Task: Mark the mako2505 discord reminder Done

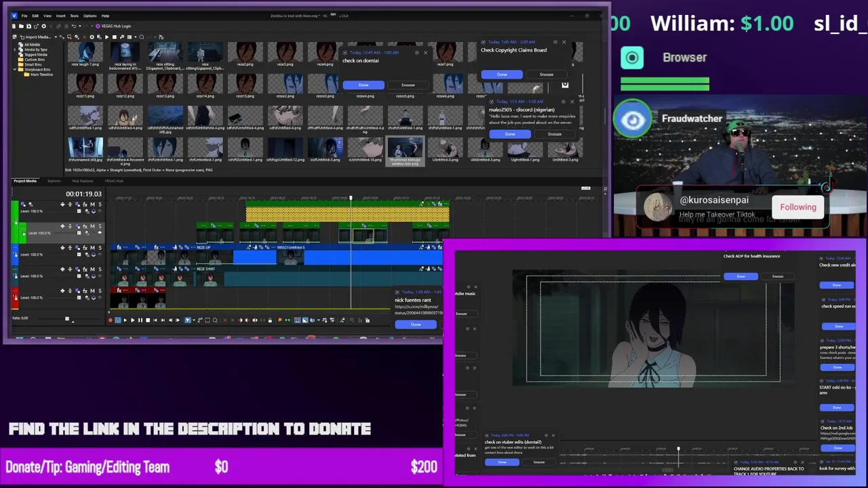Action: tap(510, 134)
